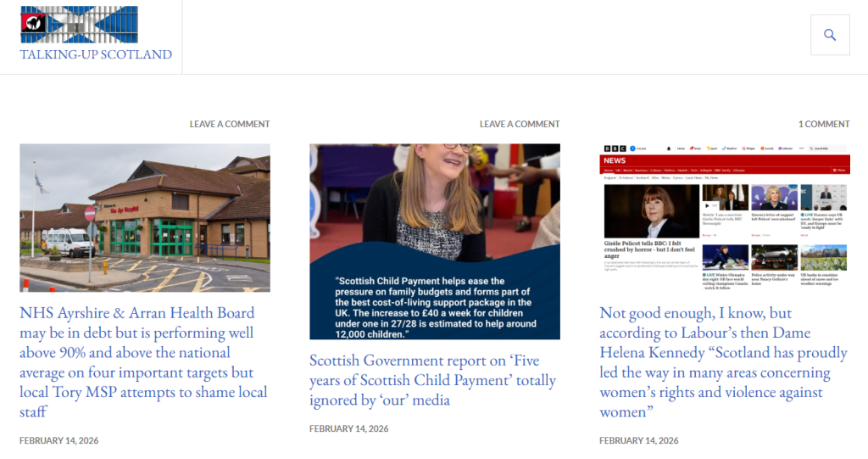Leave a comment on the NHS Ayrshire post
The image size is (868, 459).
point(230,124)
